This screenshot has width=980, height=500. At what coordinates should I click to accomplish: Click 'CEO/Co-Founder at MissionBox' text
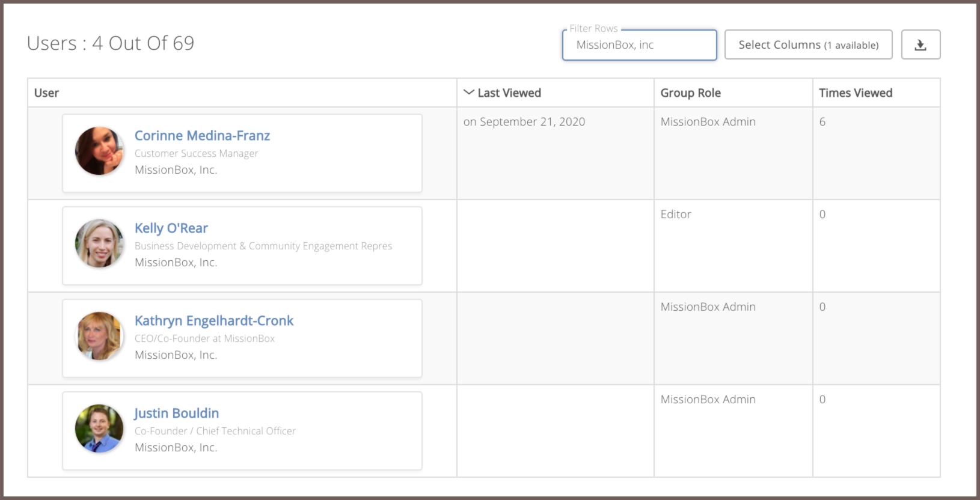coord(204,338)
